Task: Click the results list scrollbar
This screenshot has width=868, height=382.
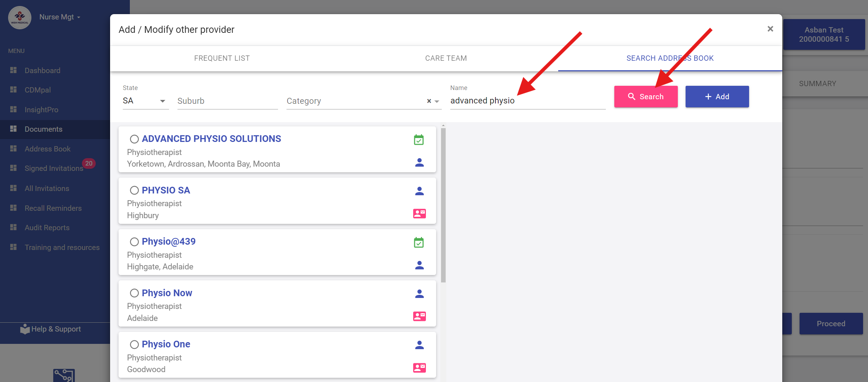Action: coord(443,205)
